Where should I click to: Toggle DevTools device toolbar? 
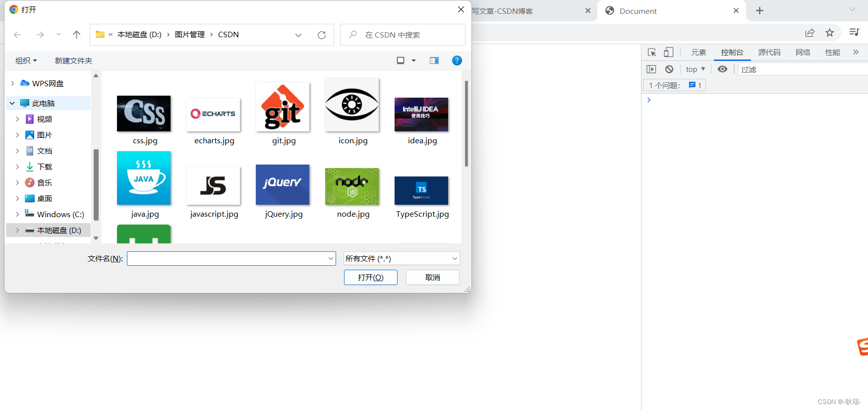pyautogui.click(x=669, y=52)
